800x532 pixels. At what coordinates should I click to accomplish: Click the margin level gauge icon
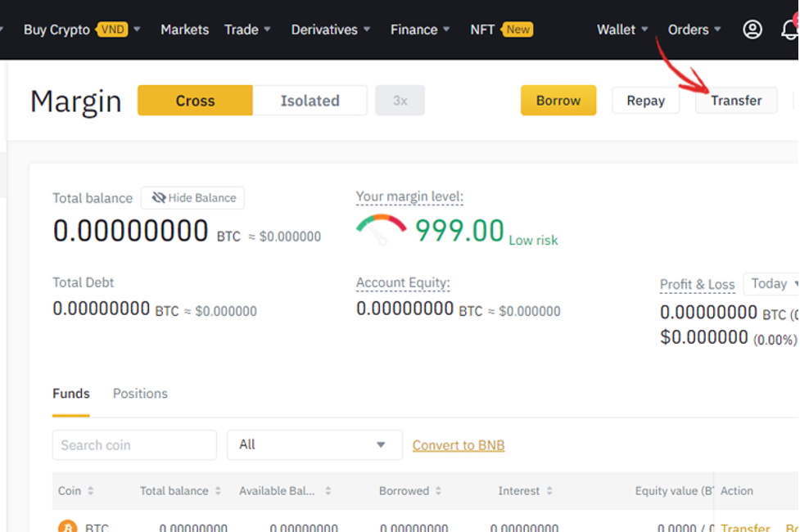tap(381, 229)
